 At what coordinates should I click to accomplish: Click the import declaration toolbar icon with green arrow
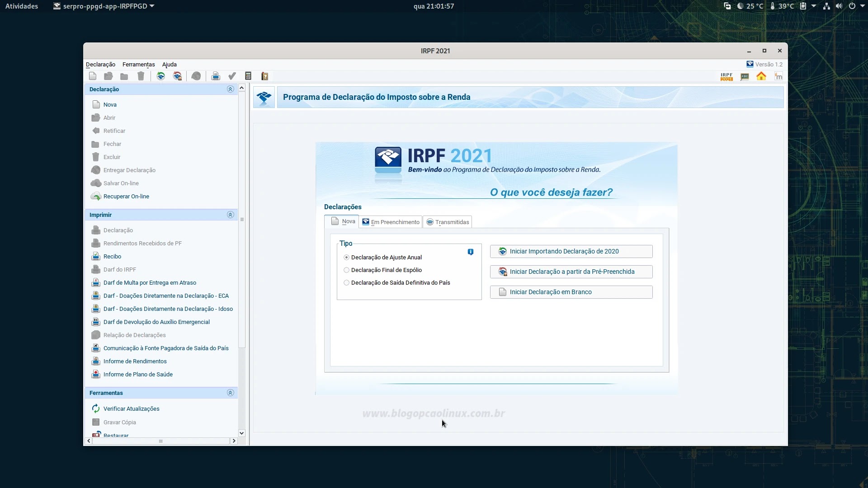click(160, 76)
